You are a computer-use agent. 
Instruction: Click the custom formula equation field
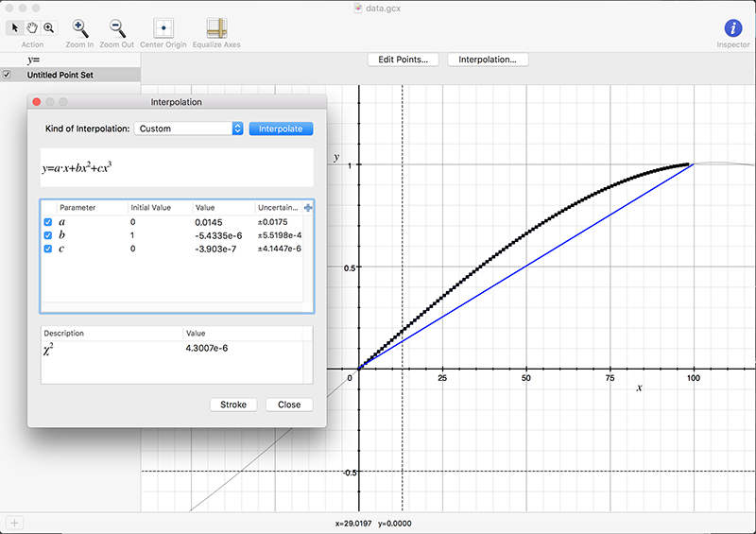point(177,168)
